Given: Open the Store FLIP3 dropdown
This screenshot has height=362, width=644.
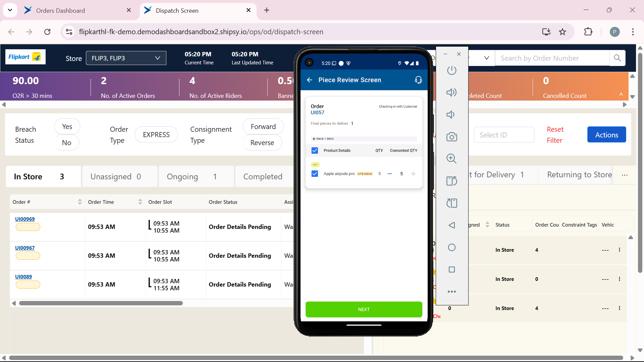Looking at the screenshot, I should tap(126, 58).
